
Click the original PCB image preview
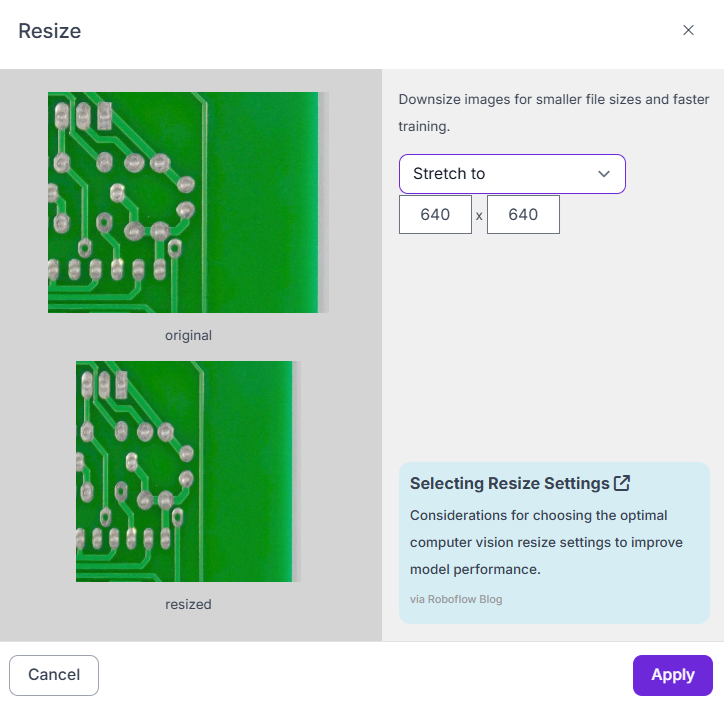pos(188,203)
